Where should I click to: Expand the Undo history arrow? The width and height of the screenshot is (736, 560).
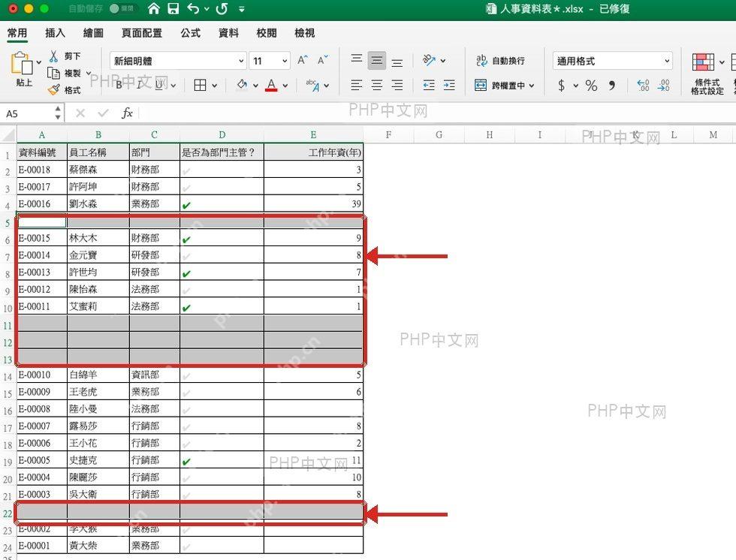click(207, 9)
